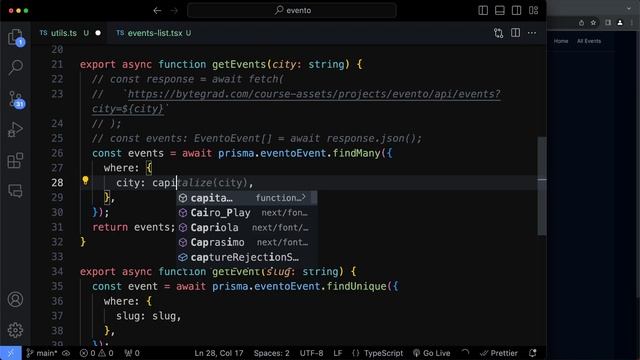Open the remote window indicator in status bar
Image resolution: width=640 pixels, height=360 pixels.
pos(11,353)
